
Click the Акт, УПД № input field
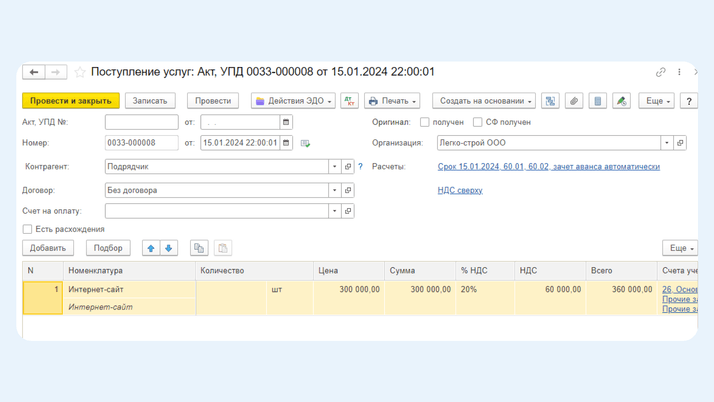pos(142,122)
